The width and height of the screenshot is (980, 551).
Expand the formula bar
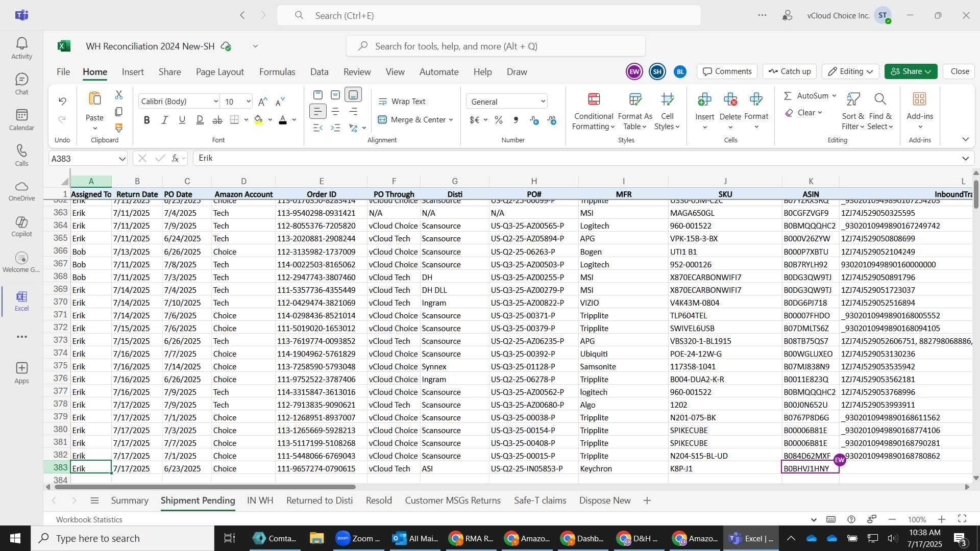tap(965, 158)
